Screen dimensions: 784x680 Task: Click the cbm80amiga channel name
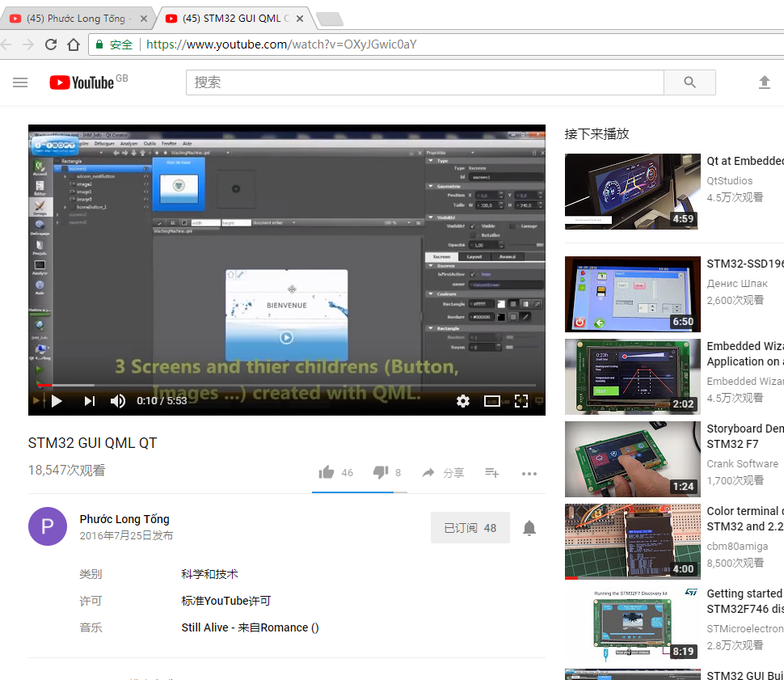pyautogui.click(x=737, y=546)
